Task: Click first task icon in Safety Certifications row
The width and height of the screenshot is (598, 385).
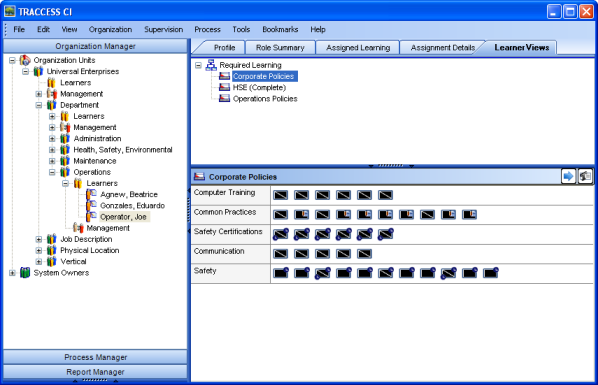Action: click(281, 234)
